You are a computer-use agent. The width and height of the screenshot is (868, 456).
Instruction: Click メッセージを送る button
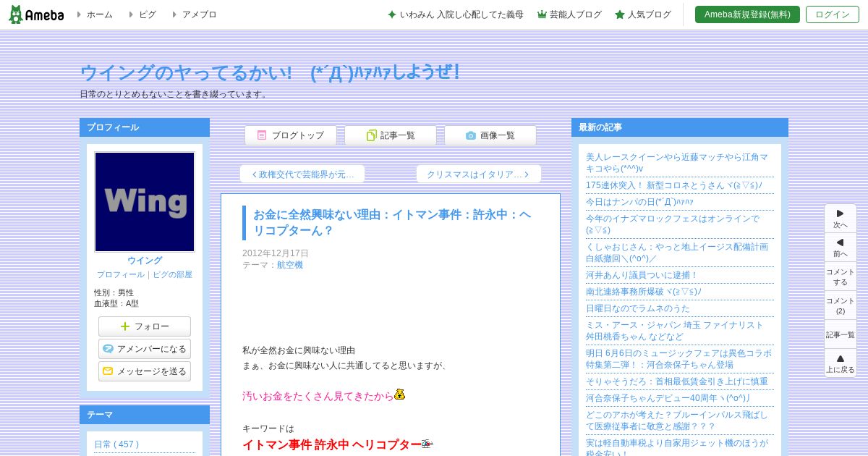pos(145,371)
